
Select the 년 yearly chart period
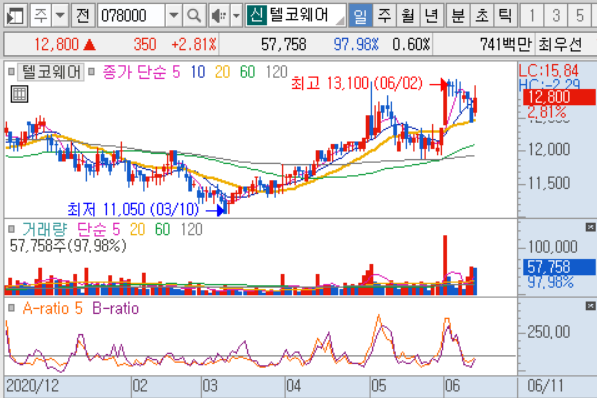431,16
